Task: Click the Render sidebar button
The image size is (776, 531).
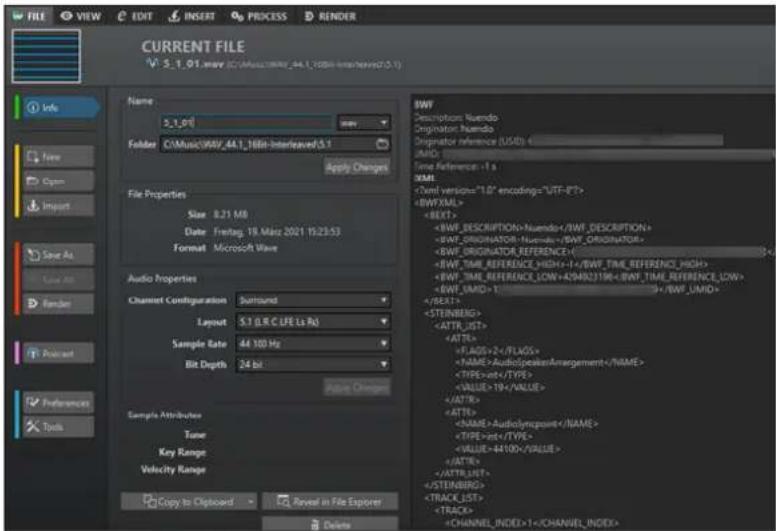Action: tap(58, 303)
